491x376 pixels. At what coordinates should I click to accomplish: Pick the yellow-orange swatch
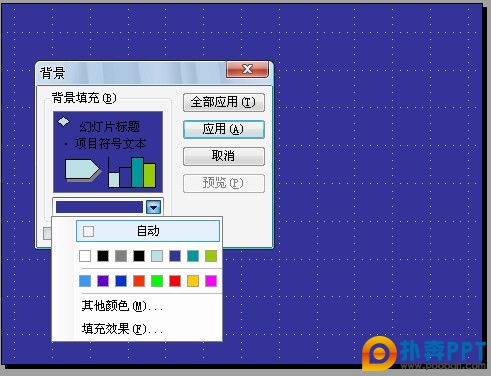coord(193,281)
